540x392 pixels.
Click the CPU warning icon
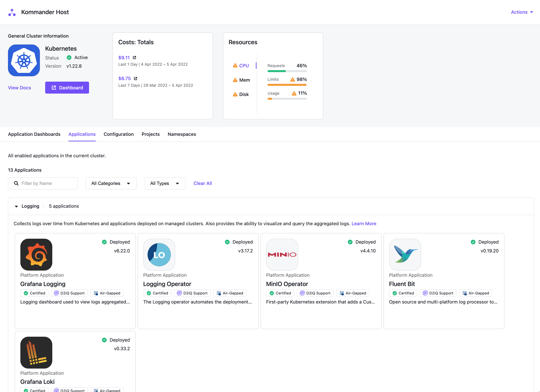[235, 65]
